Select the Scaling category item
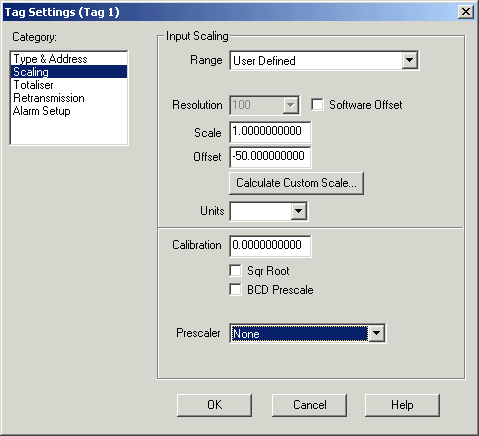479x436 pixels. [69, 72]
